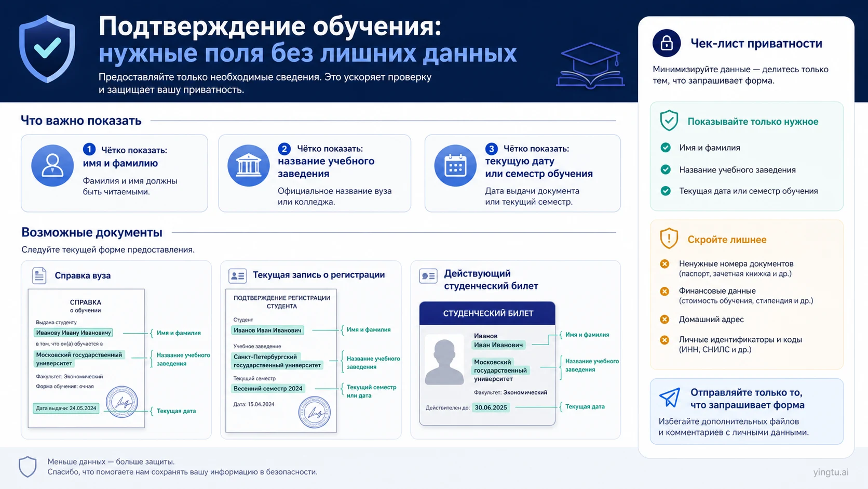Click the student photo placeholder on the student ID
The image size is (868, 489).
point(444,360)
